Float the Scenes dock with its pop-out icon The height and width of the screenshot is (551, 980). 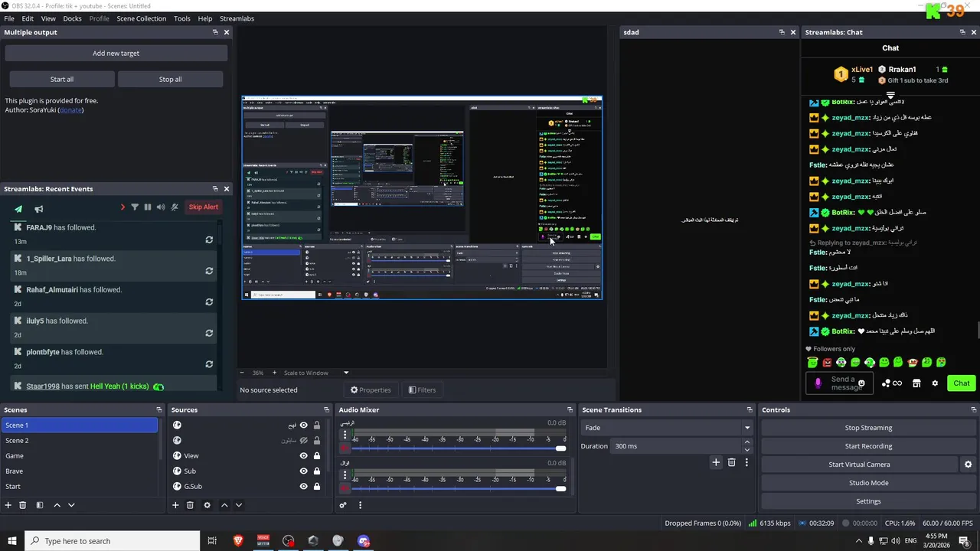click(159, 410)
